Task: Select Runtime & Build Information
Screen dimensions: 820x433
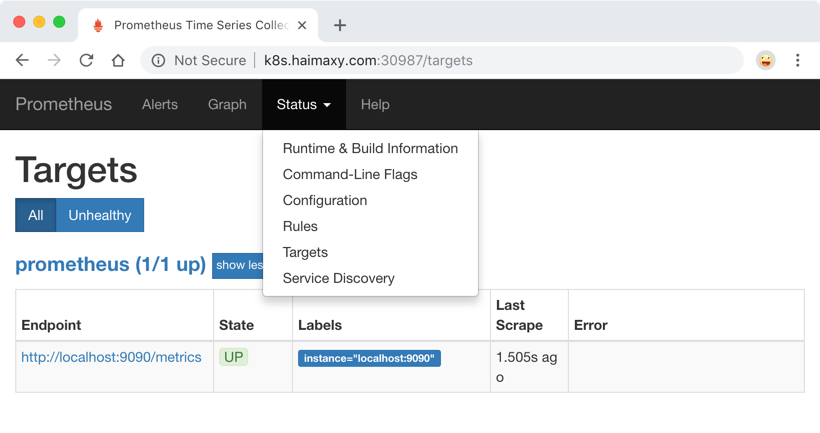Action: pyautogui.click(x=370, y=149)
